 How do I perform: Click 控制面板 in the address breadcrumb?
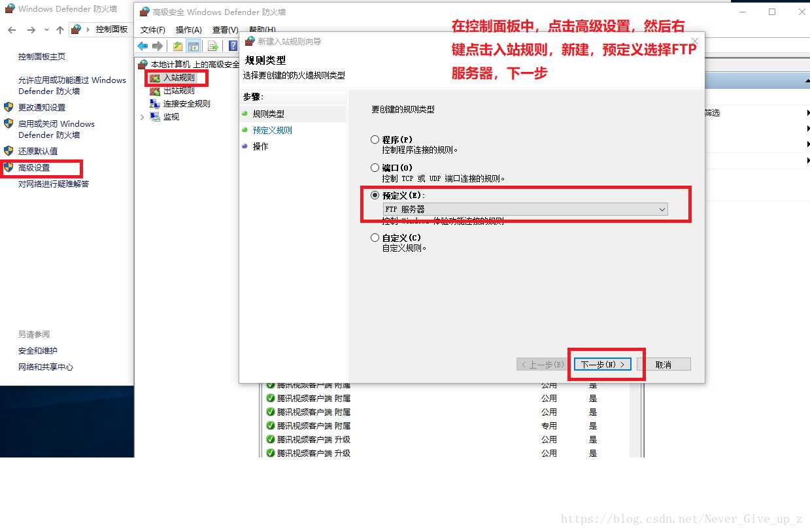tap(111, 29)
